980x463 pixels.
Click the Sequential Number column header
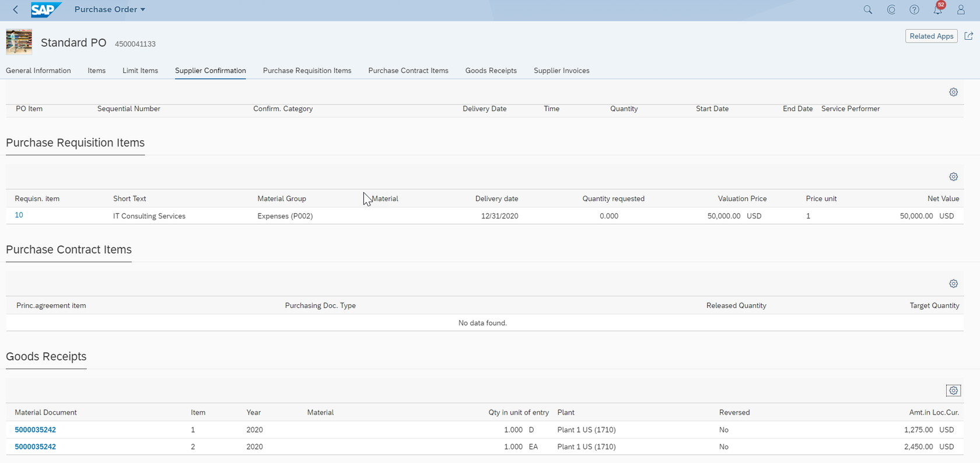pyautogui.click(x=129, y=109)
